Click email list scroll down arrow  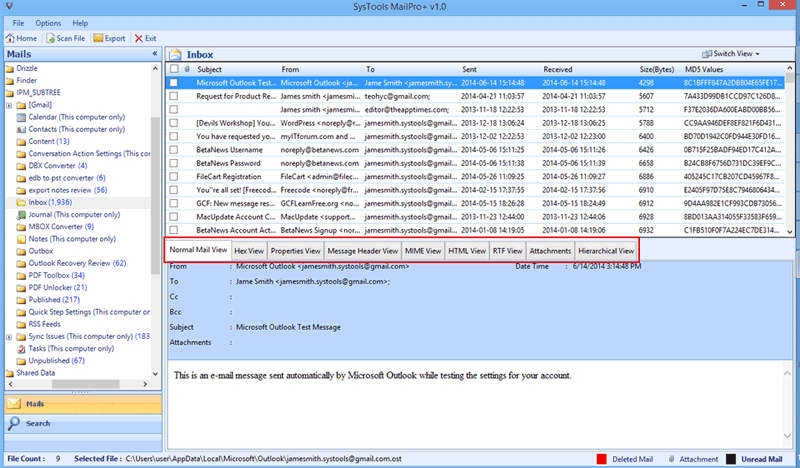789,231
